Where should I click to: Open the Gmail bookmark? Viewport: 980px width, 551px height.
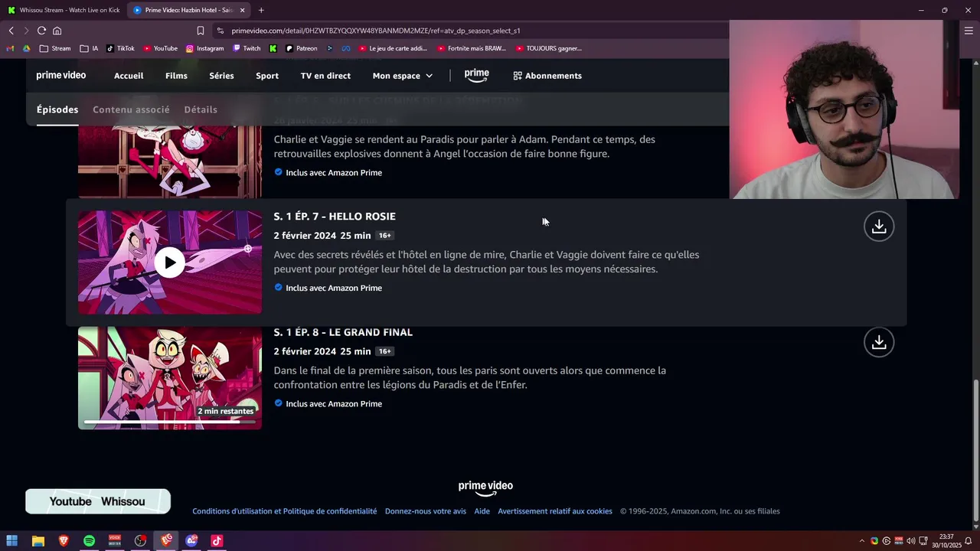[10, 48]
